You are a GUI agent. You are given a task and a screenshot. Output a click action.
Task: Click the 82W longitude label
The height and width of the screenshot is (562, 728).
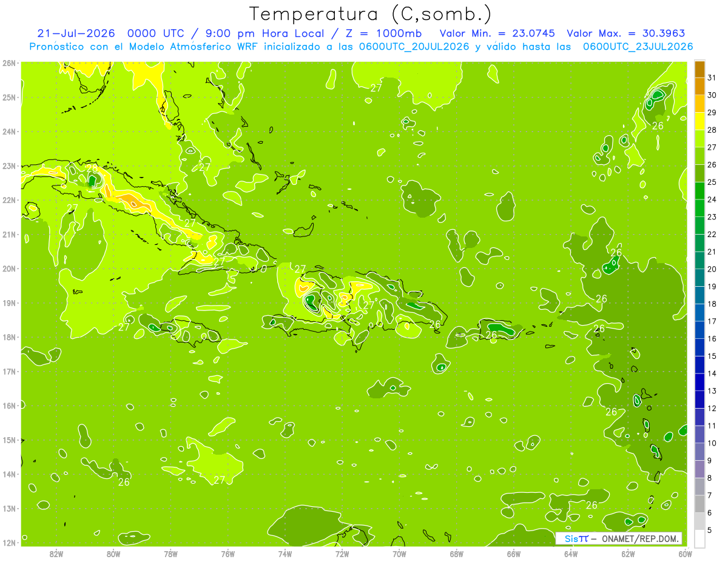click(x=56, y=554)
